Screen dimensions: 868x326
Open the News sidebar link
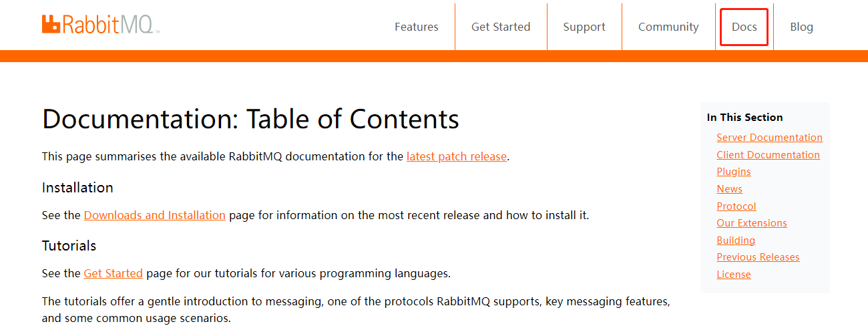[729, 189]
